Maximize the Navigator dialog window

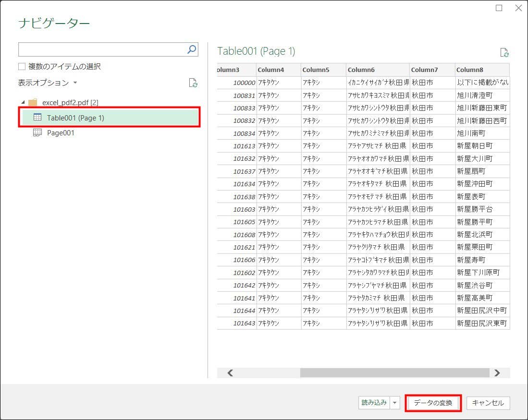(x=499, y=8)
